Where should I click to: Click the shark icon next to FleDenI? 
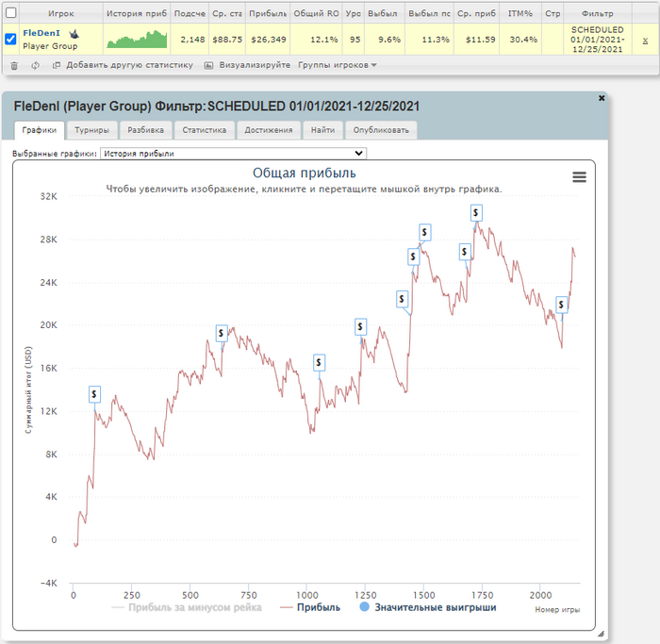[x=74, y=34]
